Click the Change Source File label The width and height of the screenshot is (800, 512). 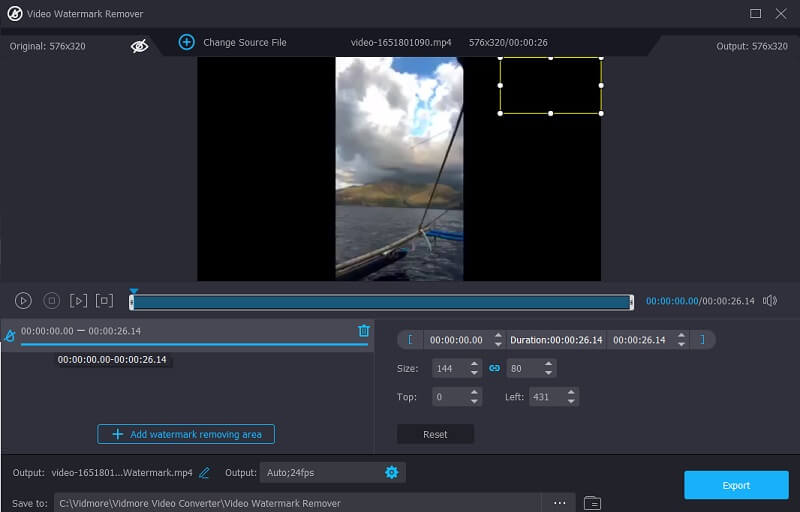245,42
